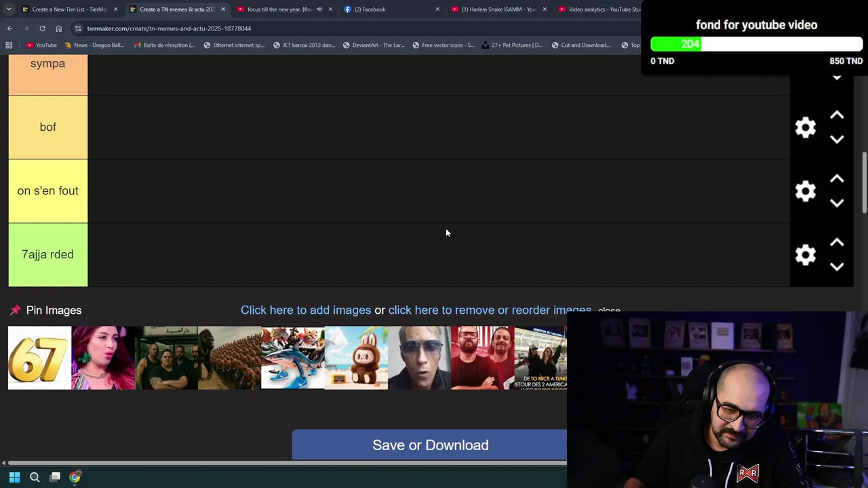The height and width of the screenshot is (488, 868).
Task: Open the YouTube bookmark
Action: [x=41, y=45]
